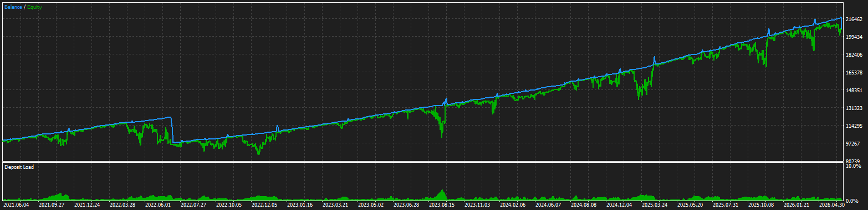The height and width of the screenshot is (210, 868).
Task: Select the 114295 axis value
Action: click(854, 126)
